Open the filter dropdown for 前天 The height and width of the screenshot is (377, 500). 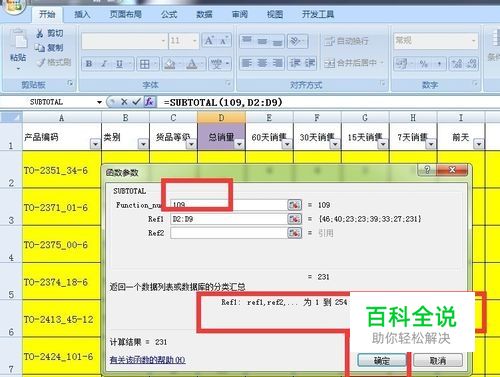479,144
